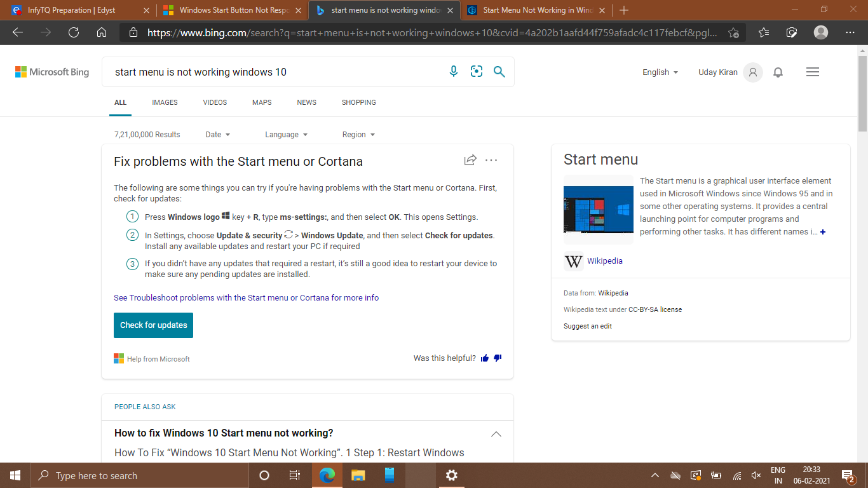Click the CC-BY-SA license link
868x488 pixels.
coord(655,309)
